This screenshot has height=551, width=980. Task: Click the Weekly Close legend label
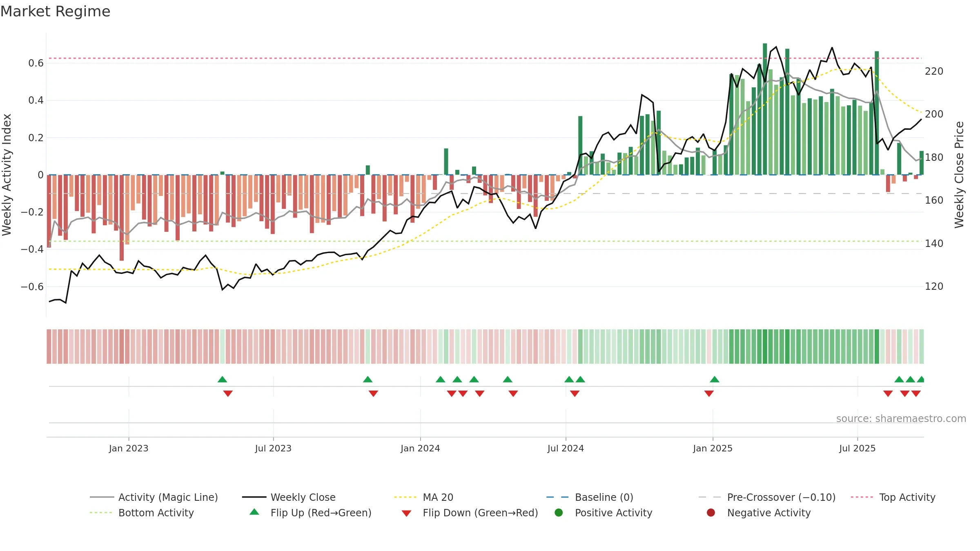(303, 497)
